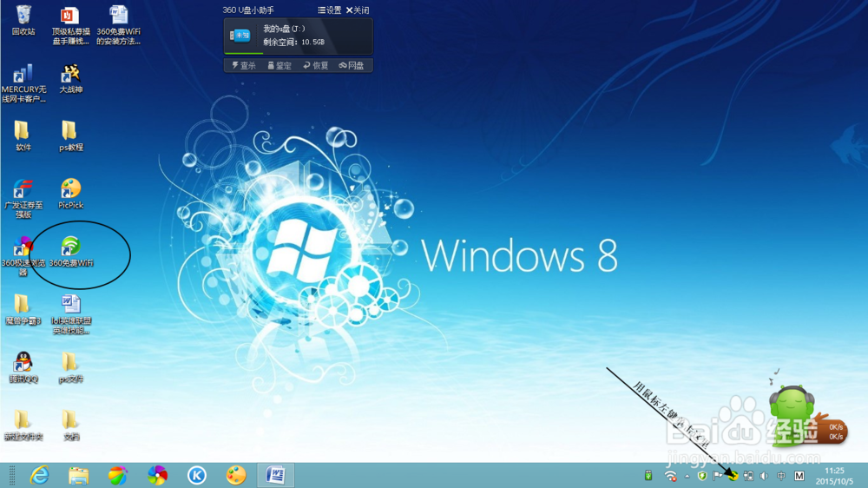The width and height of the screenshot is (868, 488).
Task: Click 剩余空间: 10.5GB text
Action: 294,42
